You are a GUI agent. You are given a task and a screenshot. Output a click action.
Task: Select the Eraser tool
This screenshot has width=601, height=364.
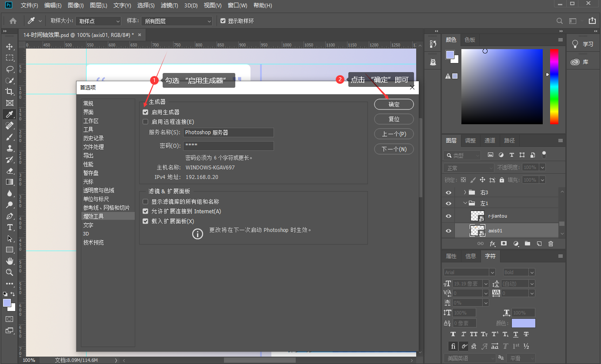[x=10, y=171]
